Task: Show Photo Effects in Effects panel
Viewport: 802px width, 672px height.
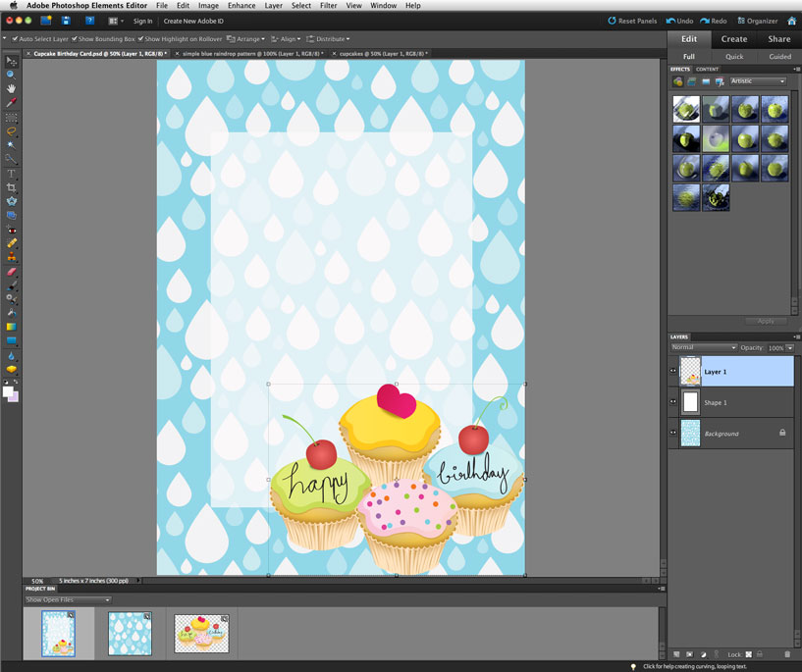Action: pyautogui.click(x=706, y=81)
